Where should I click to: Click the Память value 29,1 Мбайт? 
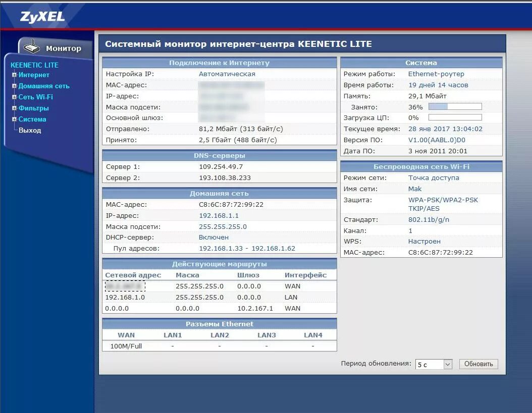coord(427,96)
